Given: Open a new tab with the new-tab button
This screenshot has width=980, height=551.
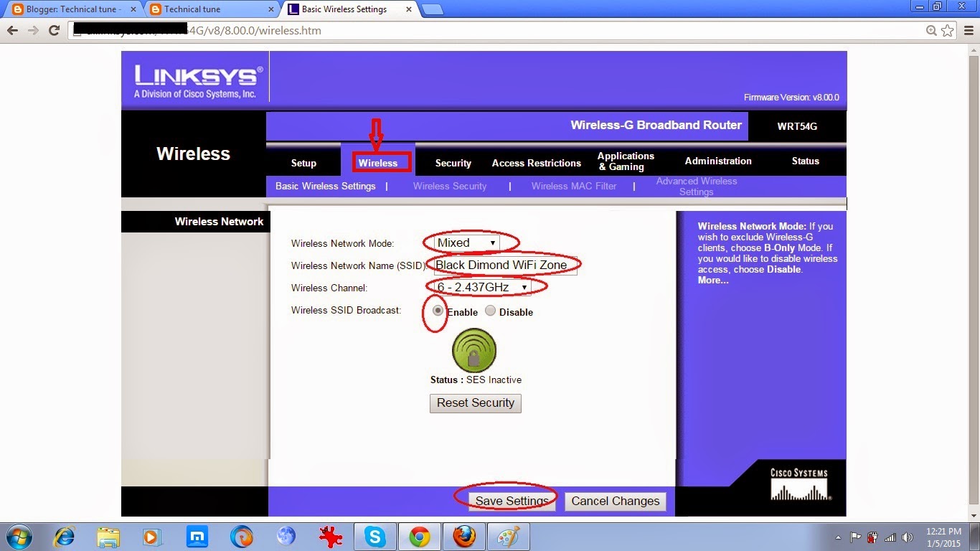Looking at the screenshot, I should point(432,9).
